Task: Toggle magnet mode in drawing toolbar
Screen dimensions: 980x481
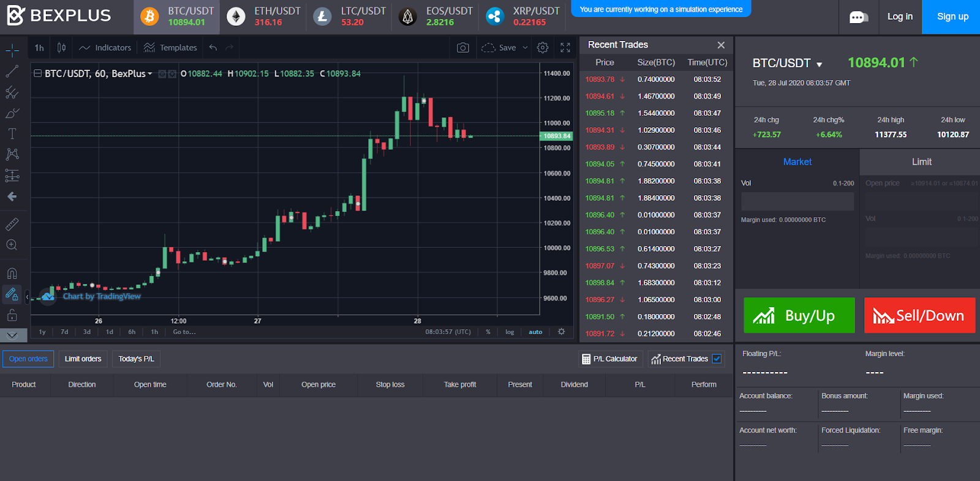Action: (x=12, y=274)
